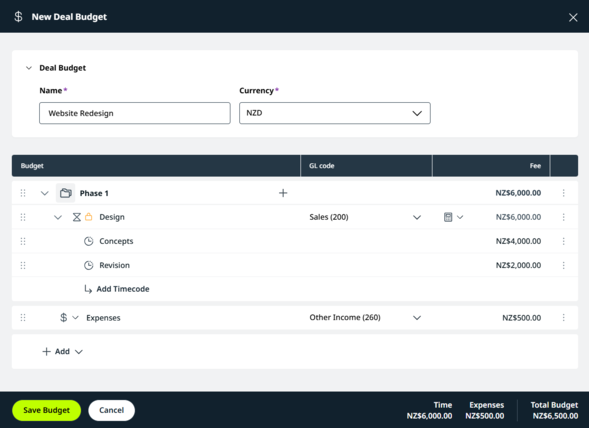The height and width of the screenshot is (428, 589).
Task: Click Add Timecode link
Action: tap(117, 289)
